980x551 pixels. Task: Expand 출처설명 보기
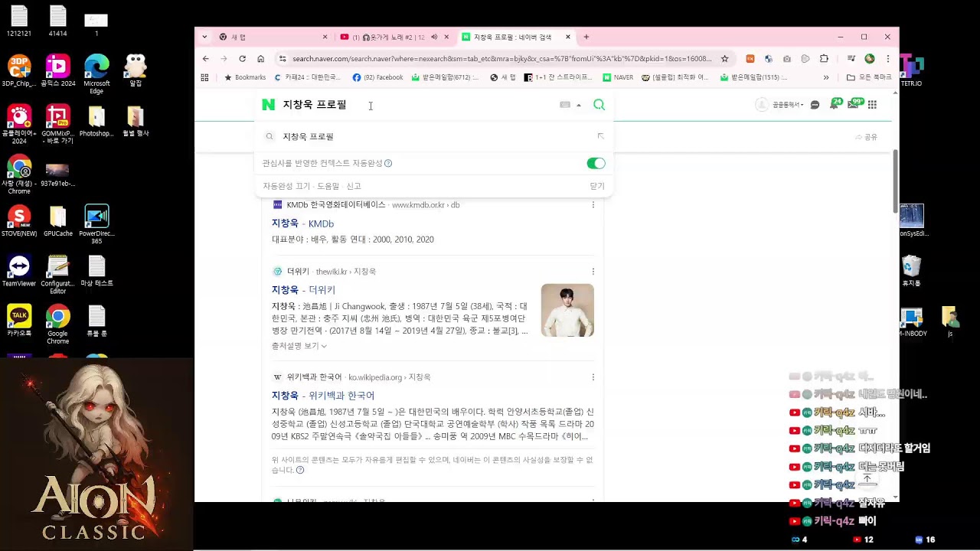[299, 346]
